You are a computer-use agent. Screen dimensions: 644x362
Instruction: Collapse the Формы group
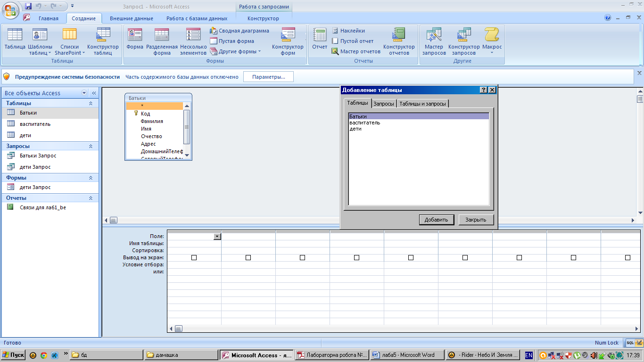point(91,178)
